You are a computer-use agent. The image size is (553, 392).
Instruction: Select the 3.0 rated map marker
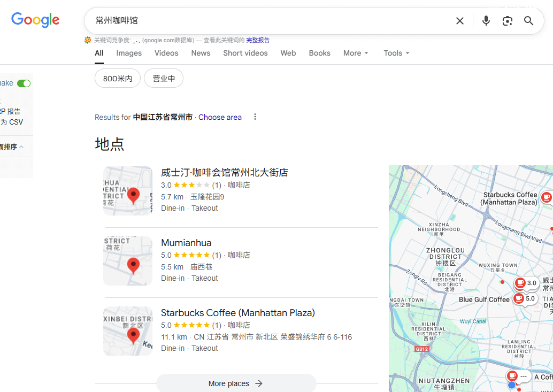(526, 283)
